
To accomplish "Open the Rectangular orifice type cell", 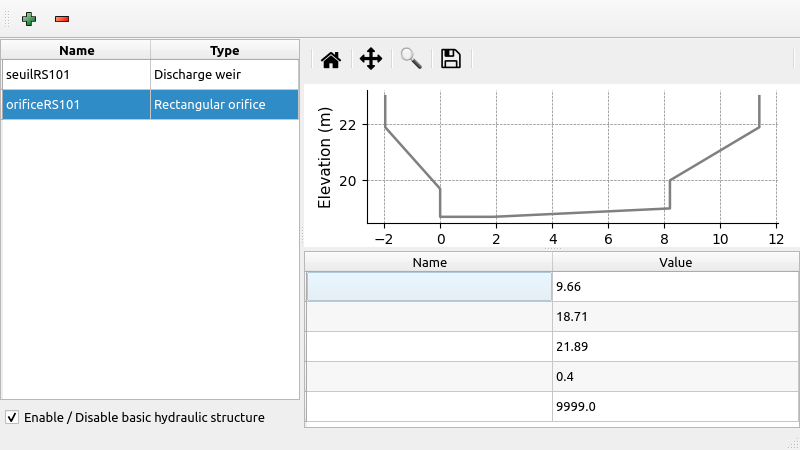I will (224, 104).
